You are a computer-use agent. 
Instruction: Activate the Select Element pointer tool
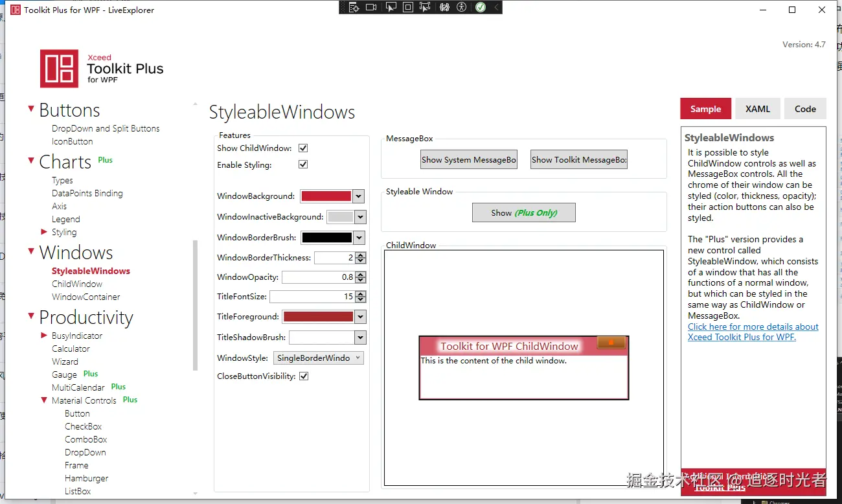coord(391,7)
